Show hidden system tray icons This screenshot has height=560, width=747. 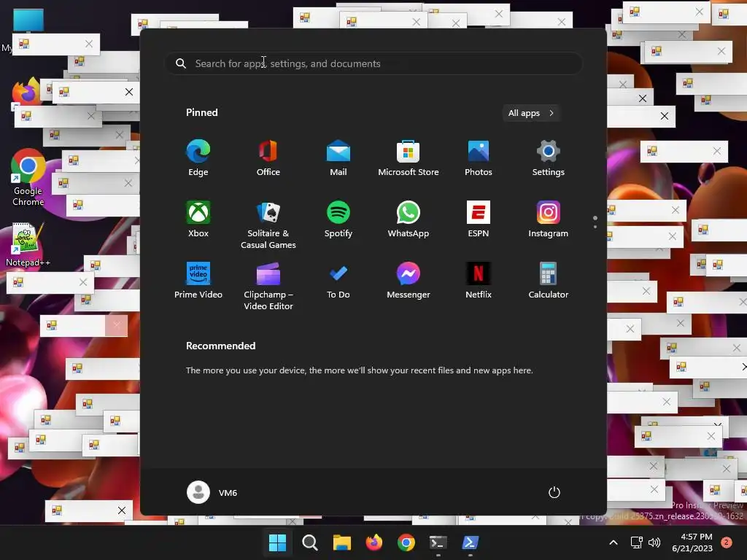[614, 542]
